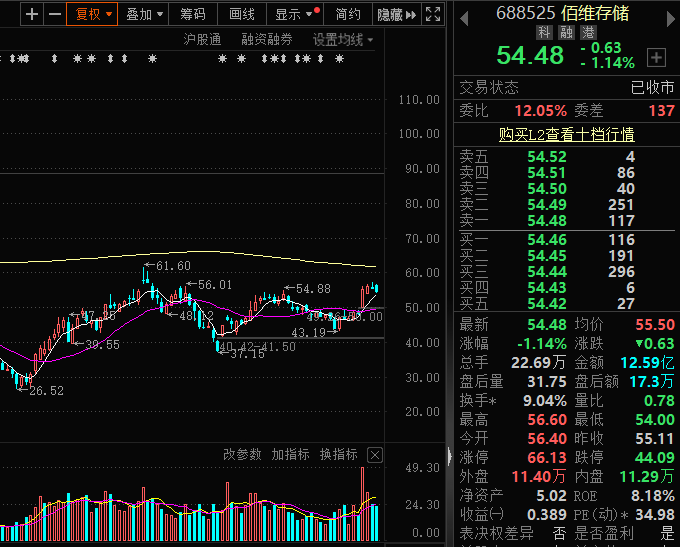Close the volume indicator panel
The image size is (680, 547).
(x=375, y=455)
